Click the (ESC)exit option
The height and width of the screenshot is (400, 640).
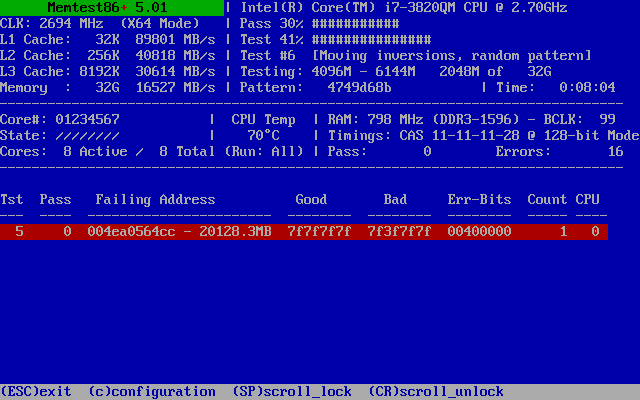(x=36, y=391)
